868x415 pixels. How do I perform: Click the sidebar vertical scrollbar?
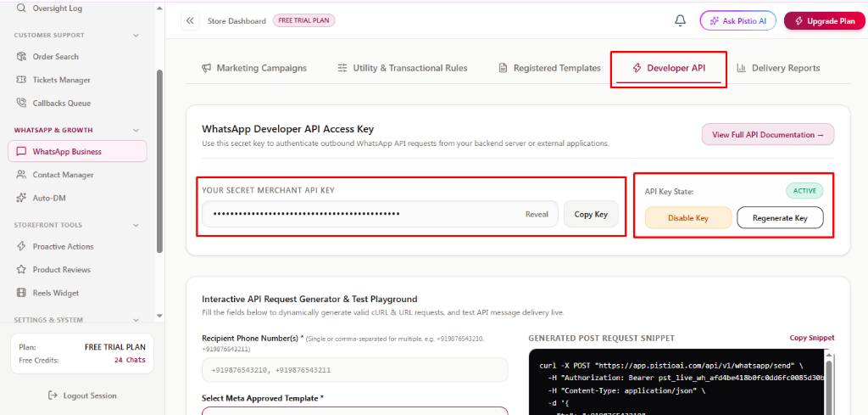tap(160, 160)
